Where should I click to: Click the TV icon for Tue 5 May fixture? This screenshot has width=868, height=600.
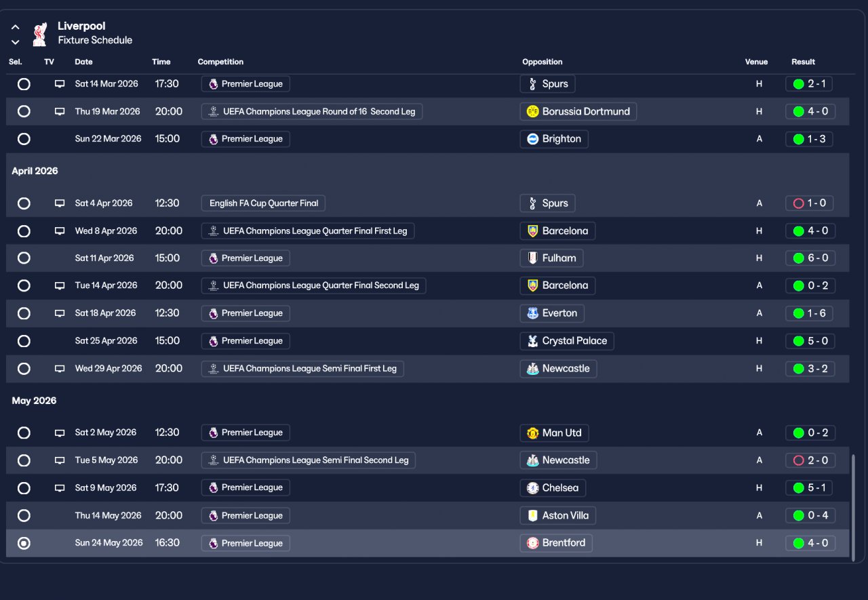[60, 460]
